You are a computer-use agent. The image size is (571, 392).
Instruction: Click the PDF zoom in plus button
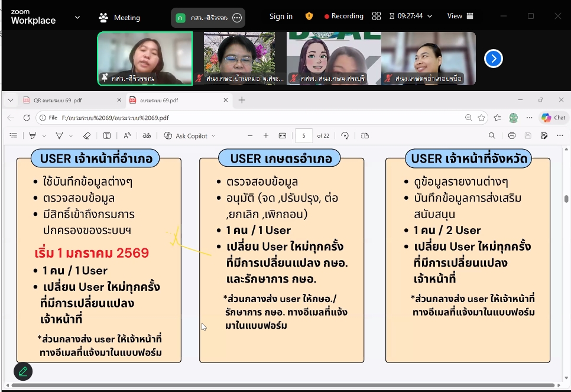pyautogui.click(x=266, y=136)
